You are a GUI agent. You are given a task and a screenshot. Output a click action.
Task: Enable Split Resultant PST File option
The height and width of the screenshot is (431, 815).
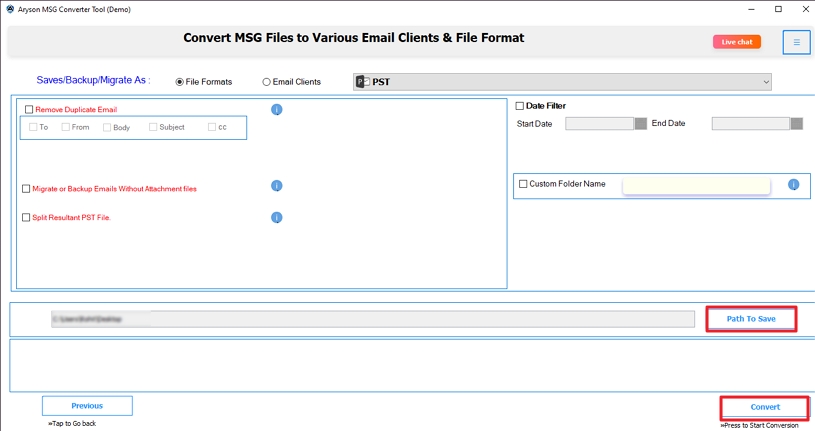pos(26,217)
